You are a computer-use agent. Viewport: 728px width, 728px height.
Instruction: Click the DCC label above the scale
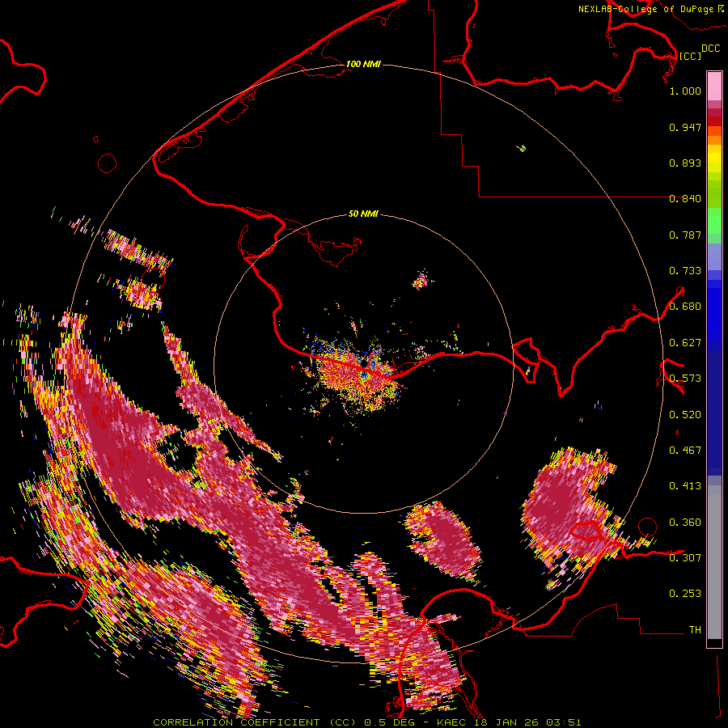click(x=710, y=49)
